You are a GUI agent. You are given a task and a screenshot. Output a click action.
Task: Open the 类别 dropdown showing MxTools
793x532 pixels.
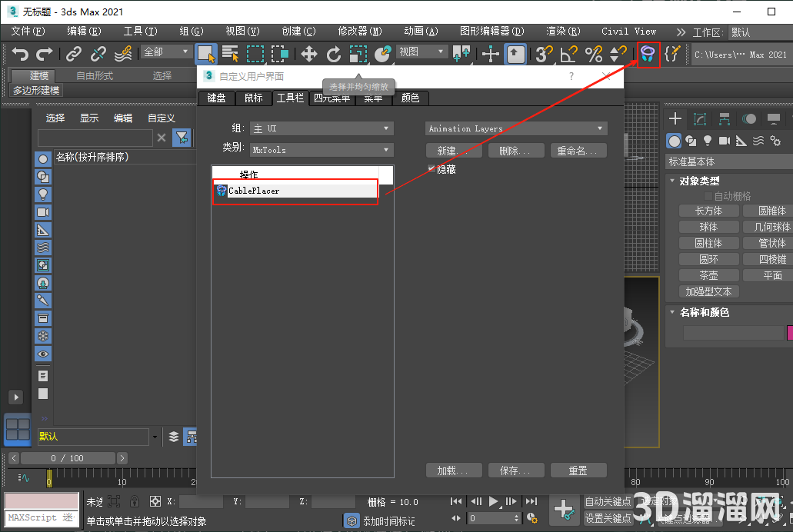pyautogui.click(x=322, y=150)
